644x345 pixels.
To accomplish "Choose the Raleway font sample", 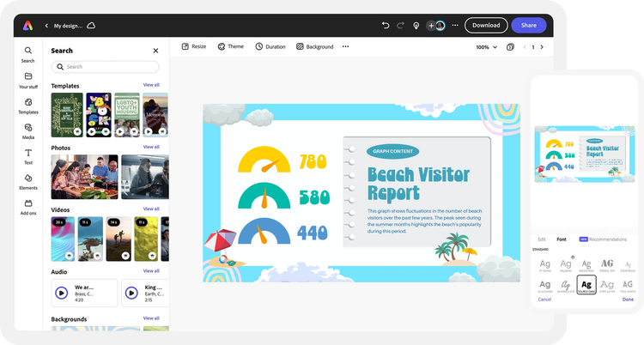I will pyautogui.click(x=566, y=265).
